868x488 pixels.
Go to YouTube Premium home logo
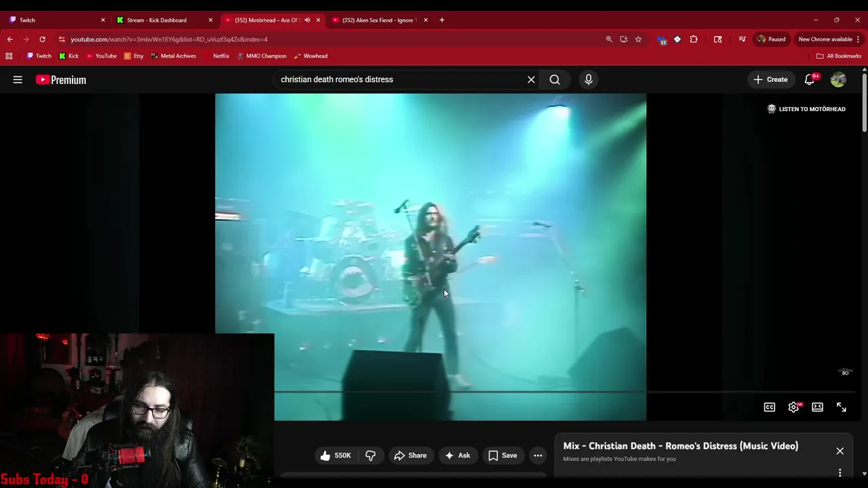(61, 79)
